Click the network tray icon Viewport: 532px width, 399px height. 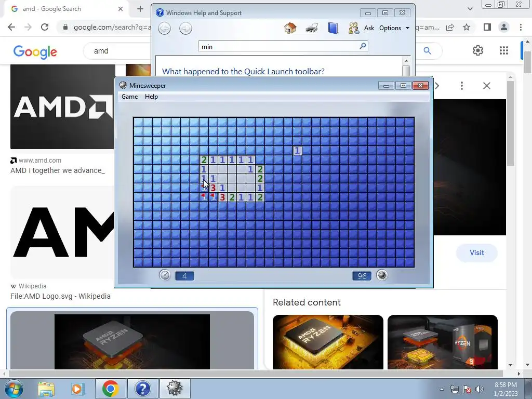coord(454,389)
